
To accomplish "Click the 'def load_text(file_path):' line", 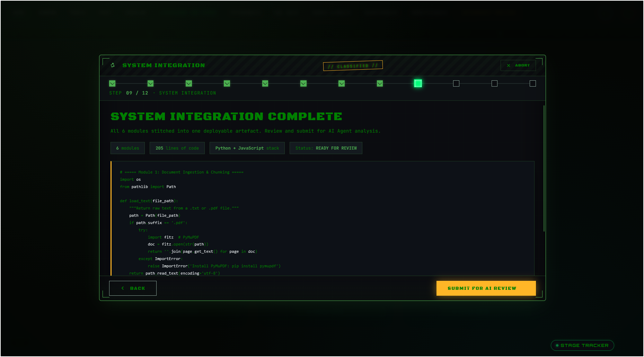I will click(149, 201).
